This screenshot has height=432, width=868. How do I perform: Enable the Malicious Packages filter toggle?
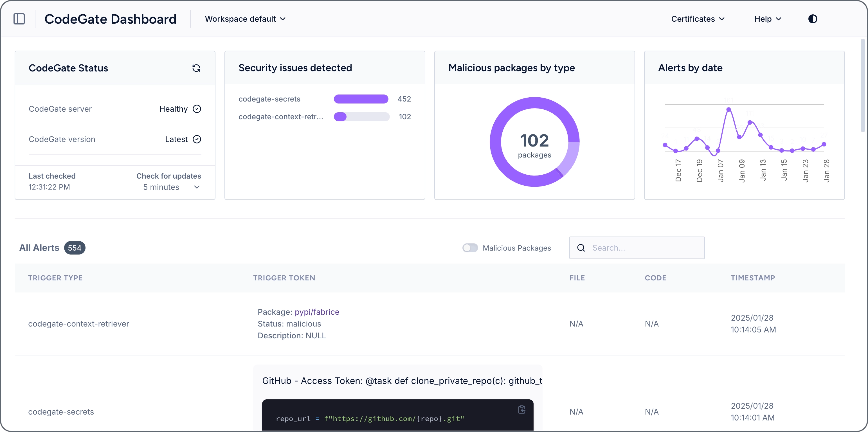[470, 248]
